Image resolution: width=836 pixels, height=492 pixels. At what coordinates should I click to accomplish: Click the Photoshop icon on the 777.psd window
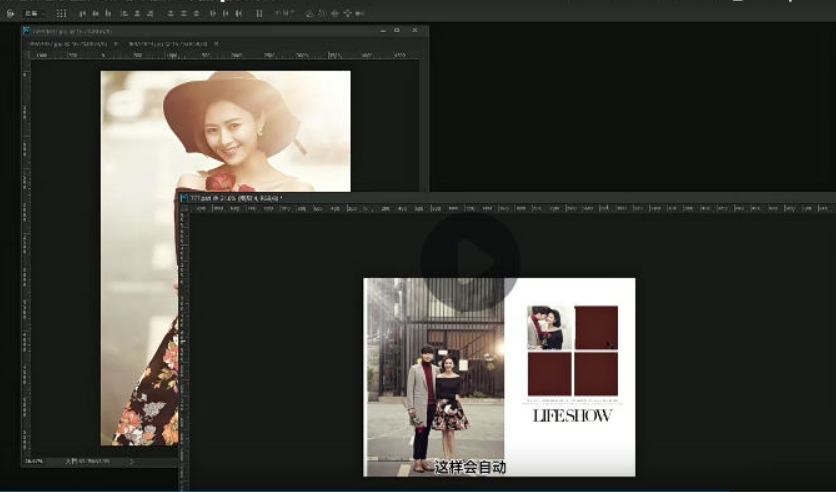click(184, 198)
